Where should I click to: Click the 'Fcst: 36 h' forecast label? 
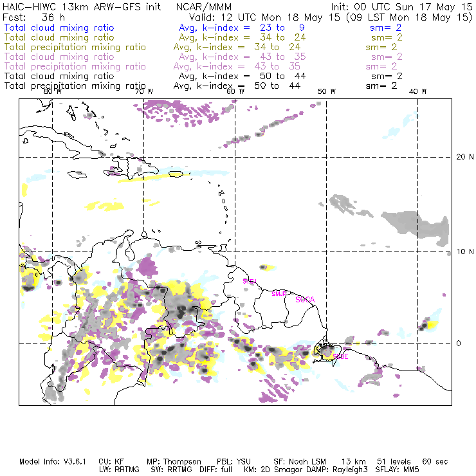(33, 17)
